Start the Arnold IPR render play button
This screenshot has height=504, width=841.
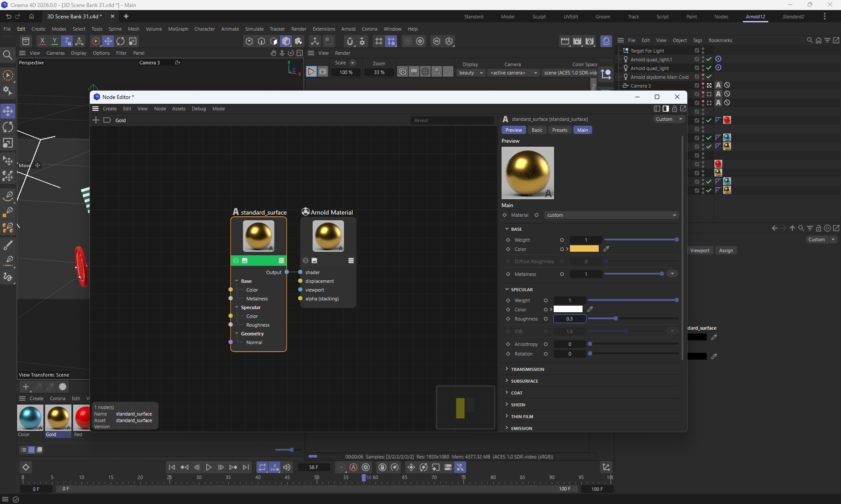coord(311,72)
